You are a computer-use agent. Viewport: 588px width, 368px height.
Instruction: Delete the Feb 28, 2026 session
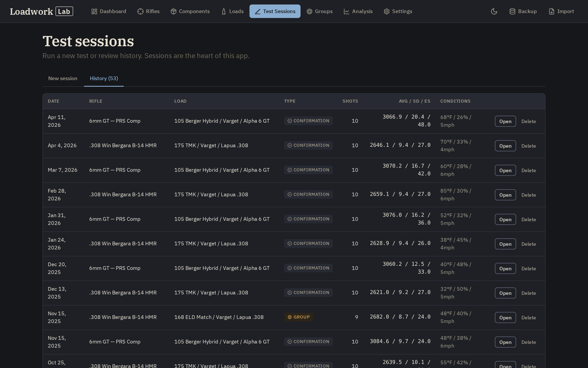click(x=528, y=195)
